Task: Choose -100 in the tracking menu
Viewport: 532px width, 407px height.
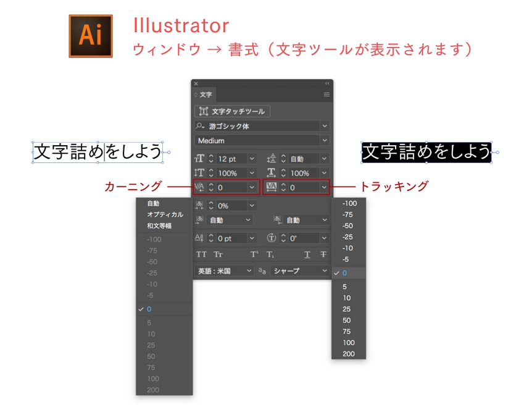Action: 349,203
